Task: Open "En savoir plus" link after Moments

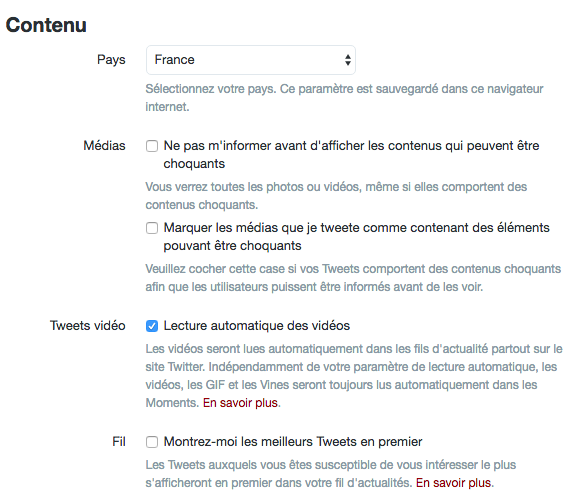Action: [x=240, y=403]
